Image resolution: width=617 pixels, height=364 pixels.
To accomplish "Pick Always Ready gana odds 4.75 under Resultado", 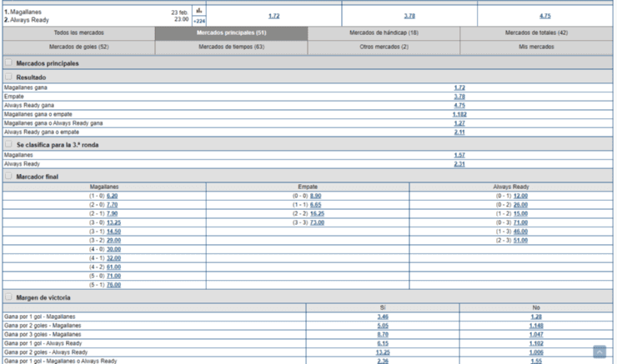I will [459, 105].
